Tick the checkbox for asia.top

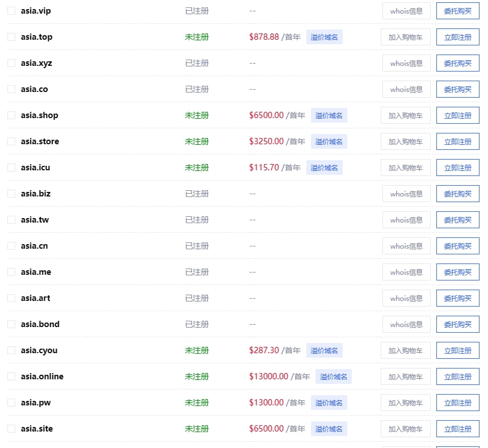[x=11, y=37]
